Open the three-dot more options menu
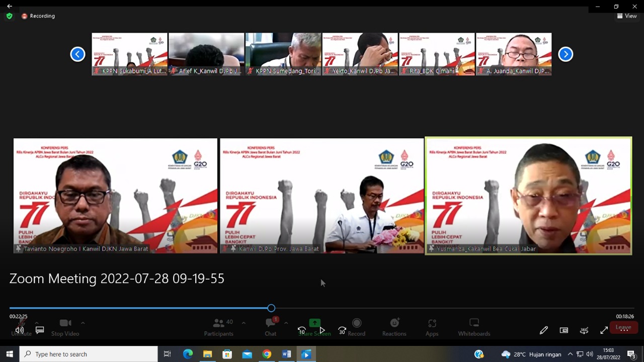This screenshot has height=362, width=644. (x=624, y=330)
